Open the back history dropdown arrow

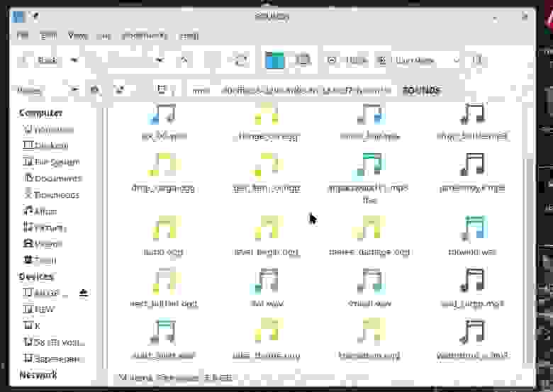pyautogui.click(x=74, y=60)
